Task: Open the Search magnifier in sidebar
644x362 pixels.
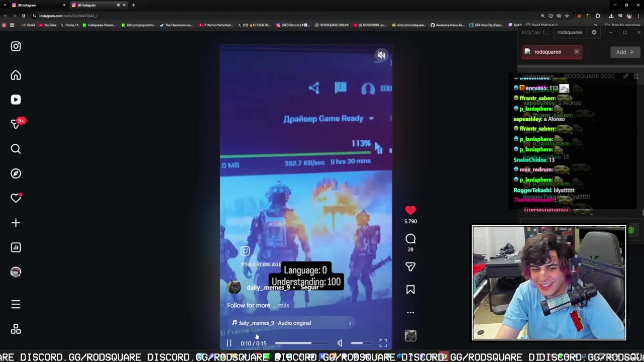Action: [16, 149]
